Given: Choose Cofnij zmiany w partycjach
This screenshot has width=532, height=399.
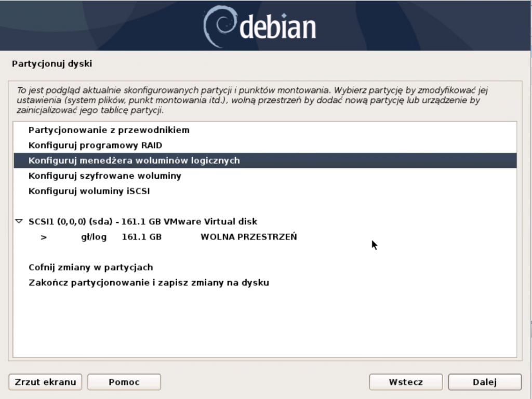Looking at the screenshot, I should [90, 267].
